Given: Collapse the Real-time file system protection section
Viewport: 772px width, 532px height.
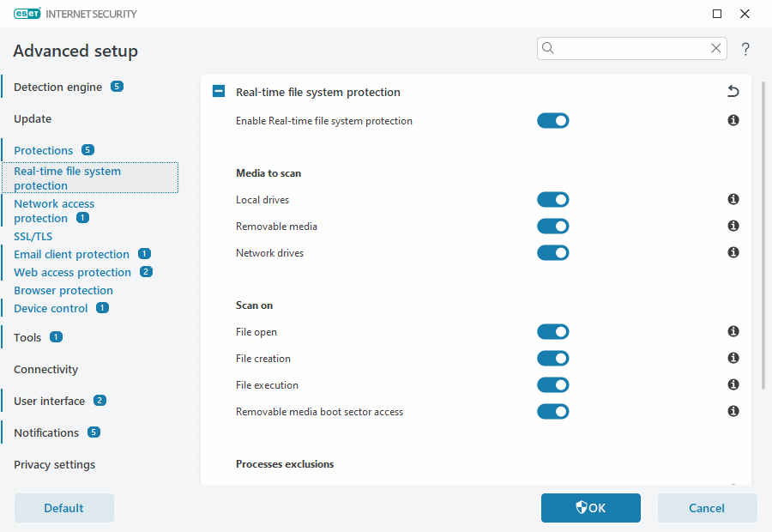Looking at the screenshot, I should pyautogui.click(x=219, y=92).
